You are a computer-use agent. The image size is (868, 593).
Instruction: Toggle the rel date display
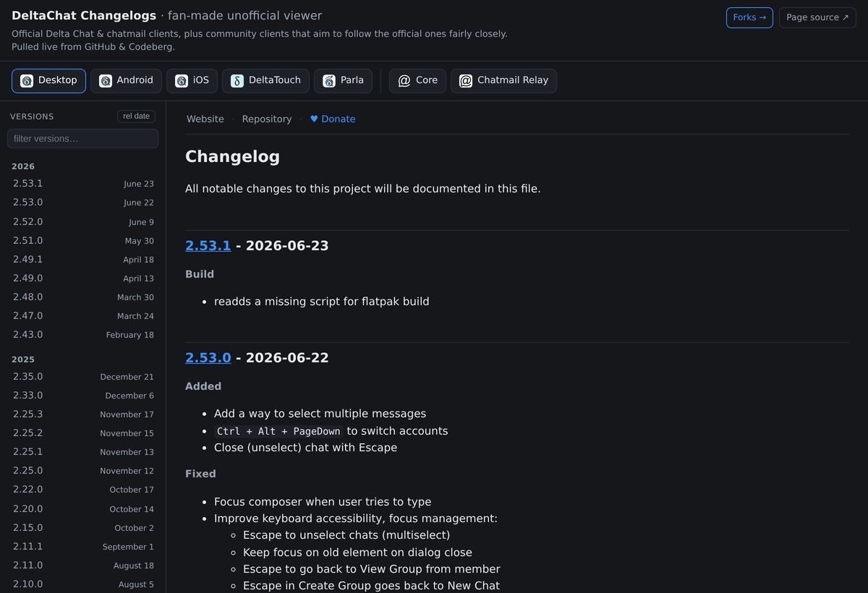(x=136, y=116)
